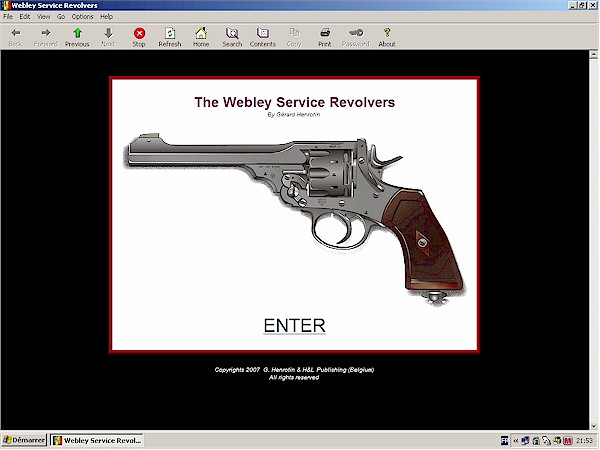Viewport: 600px width, 450px height.
Task: Click the 'All rights reserved' text
Action: point(294,378)
